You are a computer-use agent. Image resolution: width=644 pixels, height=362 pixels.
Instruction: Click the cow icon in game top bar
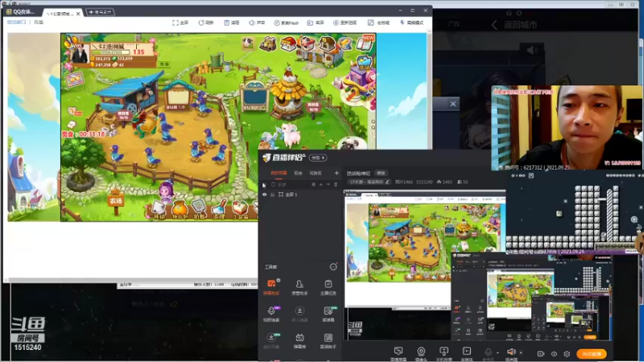[248, 43]
